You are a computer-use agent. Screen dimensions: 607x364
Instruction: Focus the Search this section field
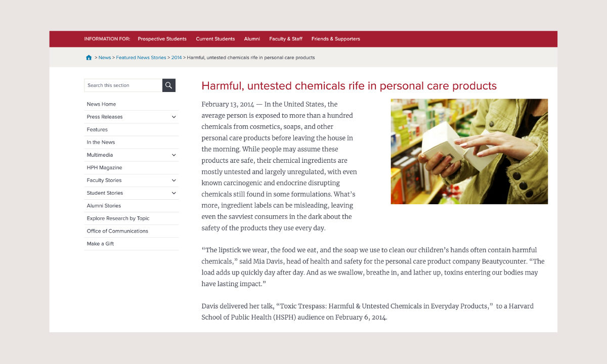coord(123,85)
